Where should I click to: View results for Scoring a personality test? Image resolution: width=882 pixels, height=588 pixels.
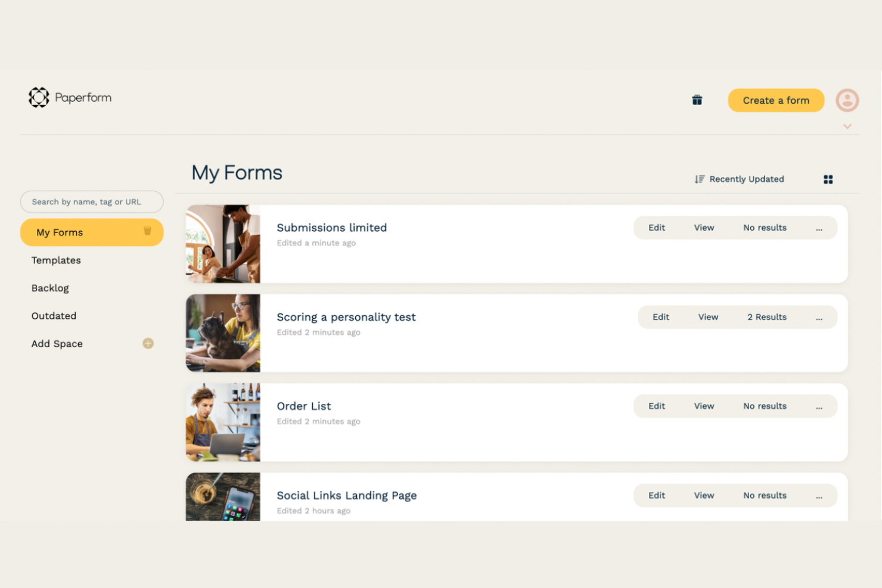click(767, 317)
